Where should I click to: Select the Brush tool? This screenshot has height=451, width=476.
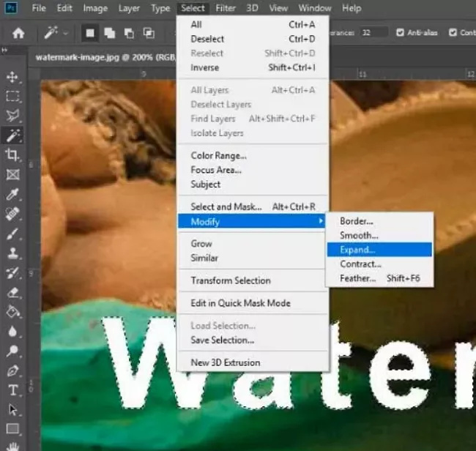[12, 234]
